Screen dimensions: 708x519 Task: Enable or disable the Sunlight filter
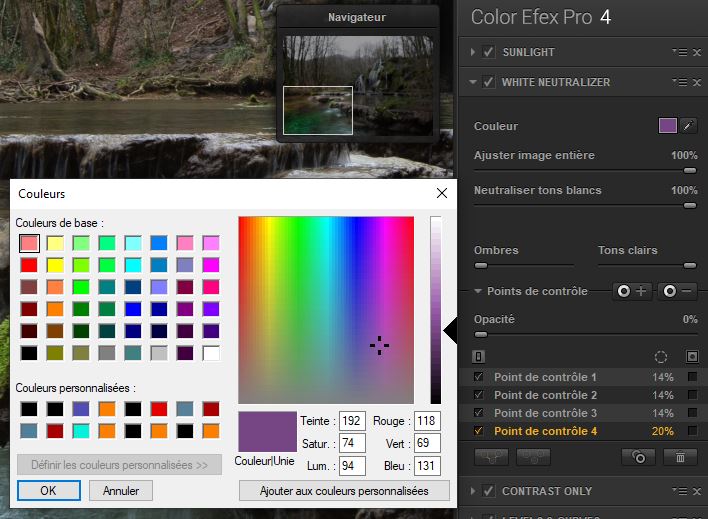coord(488,52)
